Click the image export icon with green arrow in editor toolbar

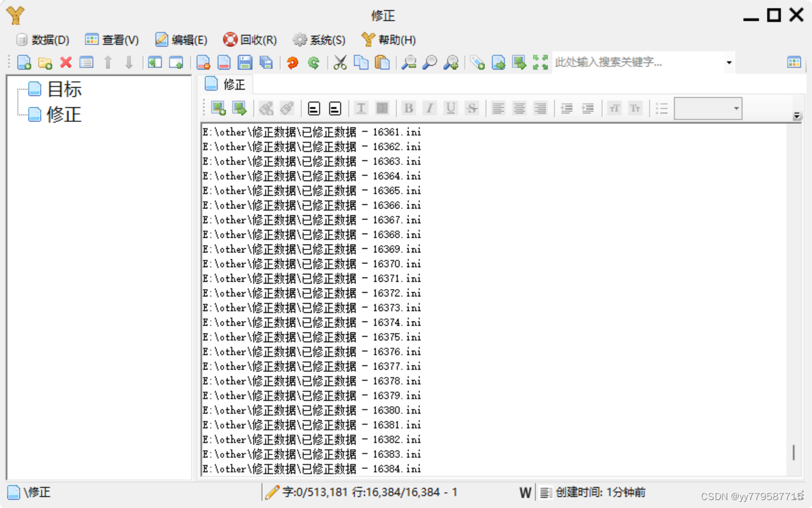(240, 109)
